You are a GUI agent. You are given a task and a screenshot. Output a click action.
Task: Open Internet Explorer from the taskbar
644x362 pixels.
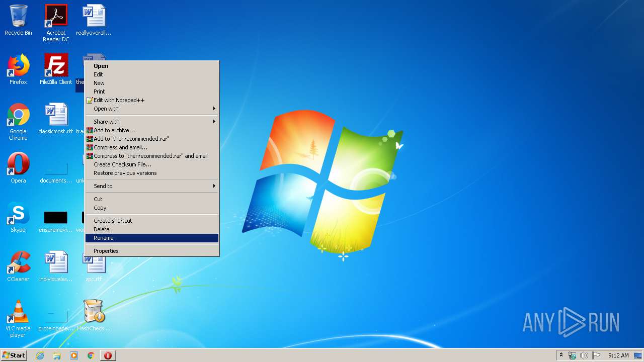click(x=40, y=355)
